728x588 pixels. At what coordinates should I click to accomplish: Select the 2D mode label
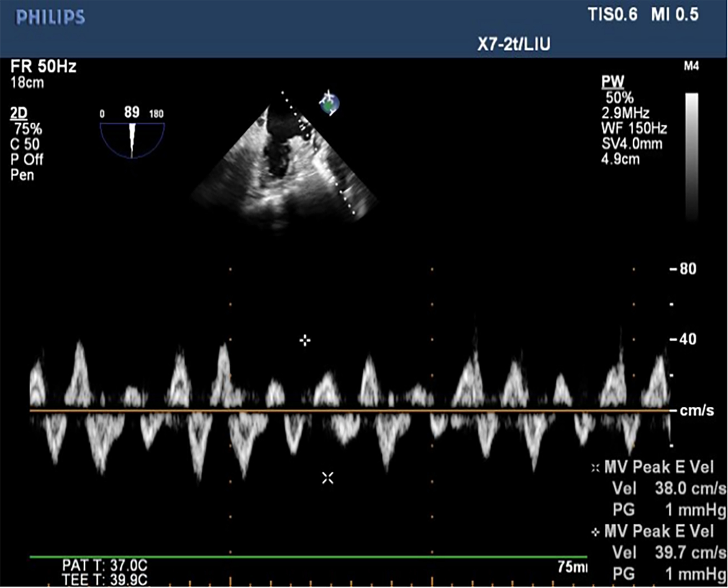[x=19, y=113]
